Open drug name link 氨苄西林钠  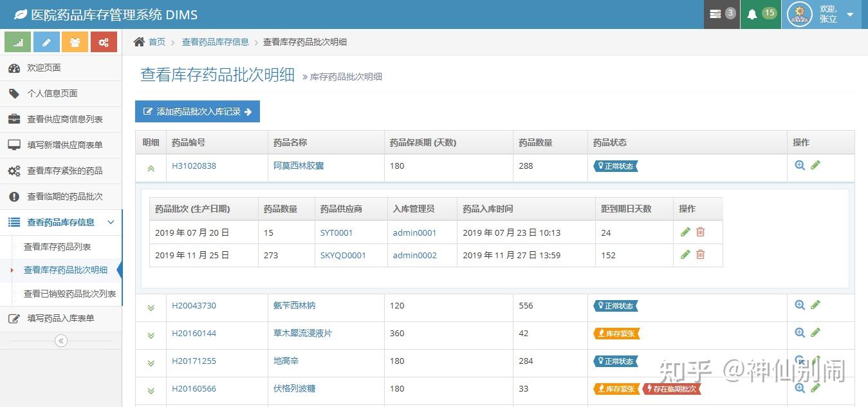click(x=295, y=305)
